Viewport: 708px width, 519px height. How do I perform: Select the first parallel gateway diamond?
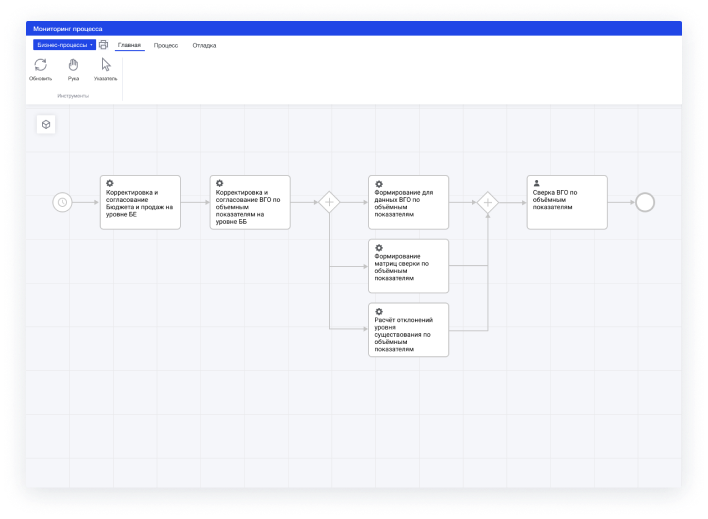329,202
